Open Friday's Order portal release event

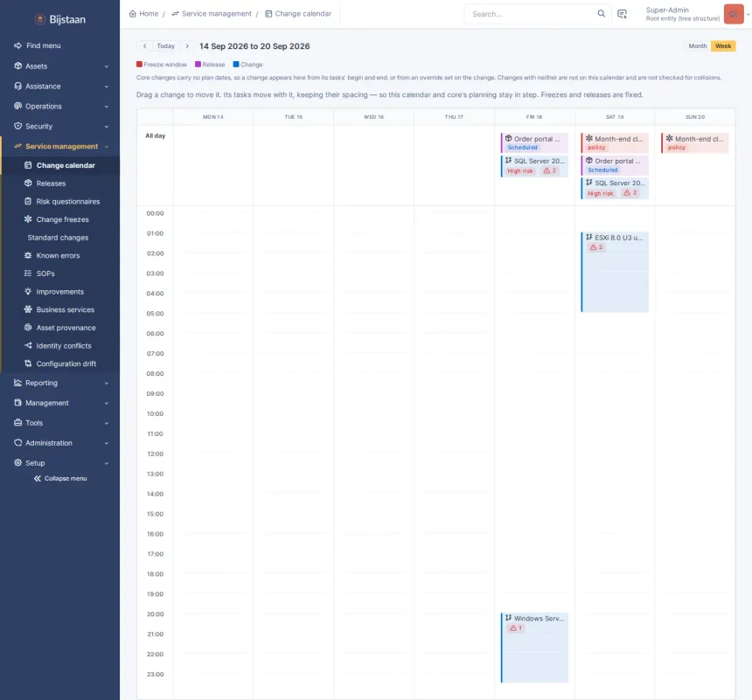(x=534, y=142)
